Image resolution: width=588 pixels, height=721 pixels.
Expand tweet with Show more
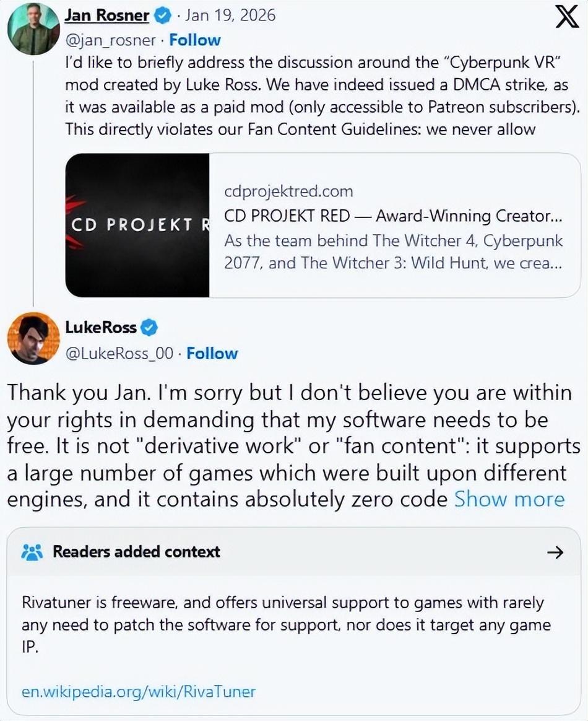[x=509, y=499]
